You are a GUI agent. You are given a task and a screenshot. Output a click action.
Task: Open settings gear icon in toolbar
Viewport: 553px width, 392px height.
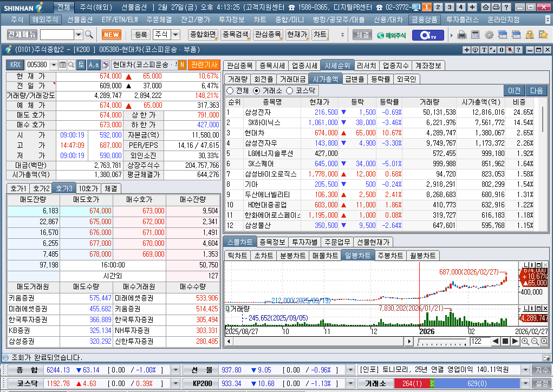489,35
